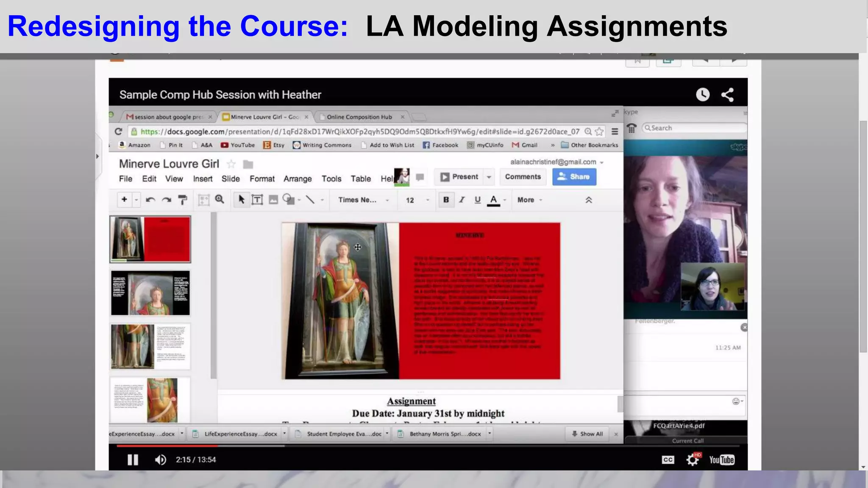Click the Zoom to fit icon
The image size is (868, 488).
(204, 200)
